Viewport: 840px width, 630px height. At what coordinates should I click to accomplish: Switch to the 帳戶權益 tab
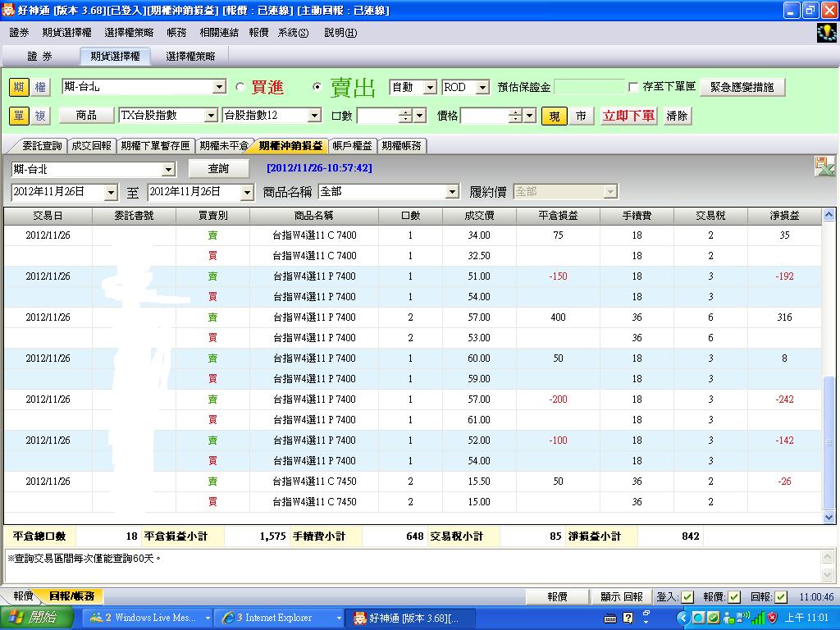[352, 146]
